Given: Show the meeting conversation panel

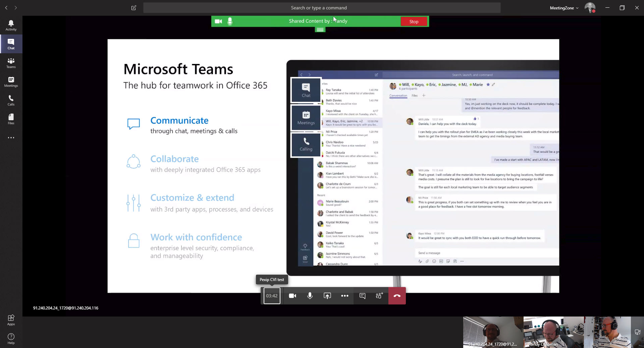Looking at the screenshot, I should pyautogui.click(x=362, y=296).
